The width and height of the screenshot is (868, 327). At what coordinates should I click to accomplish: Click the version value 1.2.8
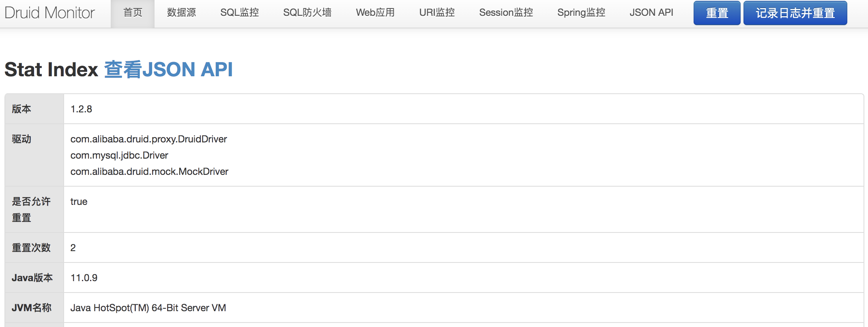81,109
